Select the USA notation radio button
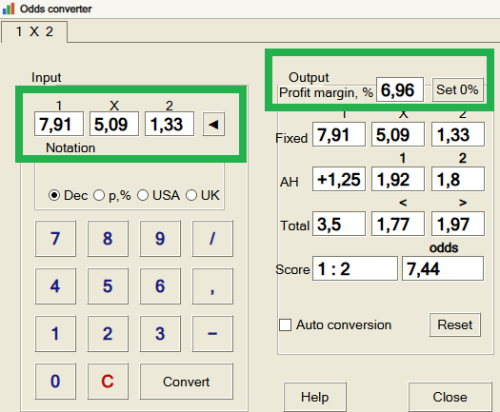This screenshot has height=412, width=500. (x=143, y=195)
